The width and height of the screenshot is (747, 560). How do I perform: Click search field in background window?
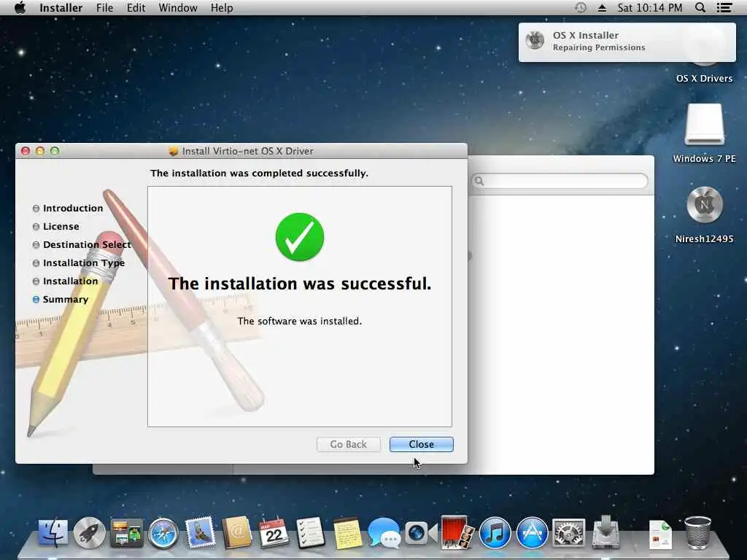click(560, 181)
